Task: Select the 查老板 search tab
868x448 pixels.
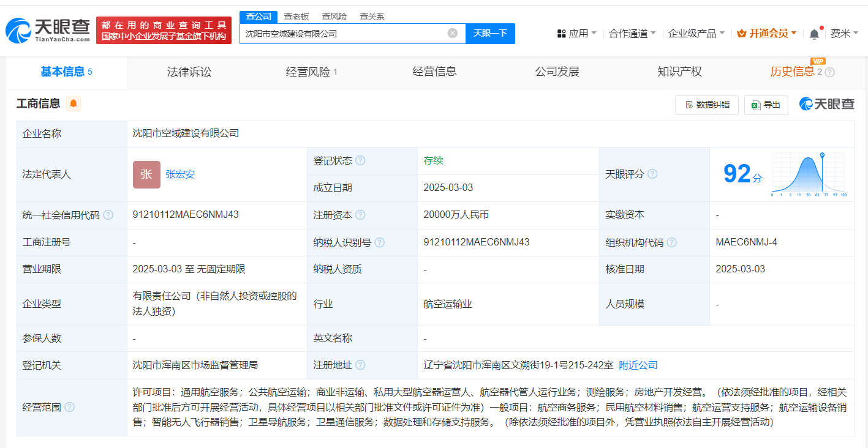Action: (296, 17)
